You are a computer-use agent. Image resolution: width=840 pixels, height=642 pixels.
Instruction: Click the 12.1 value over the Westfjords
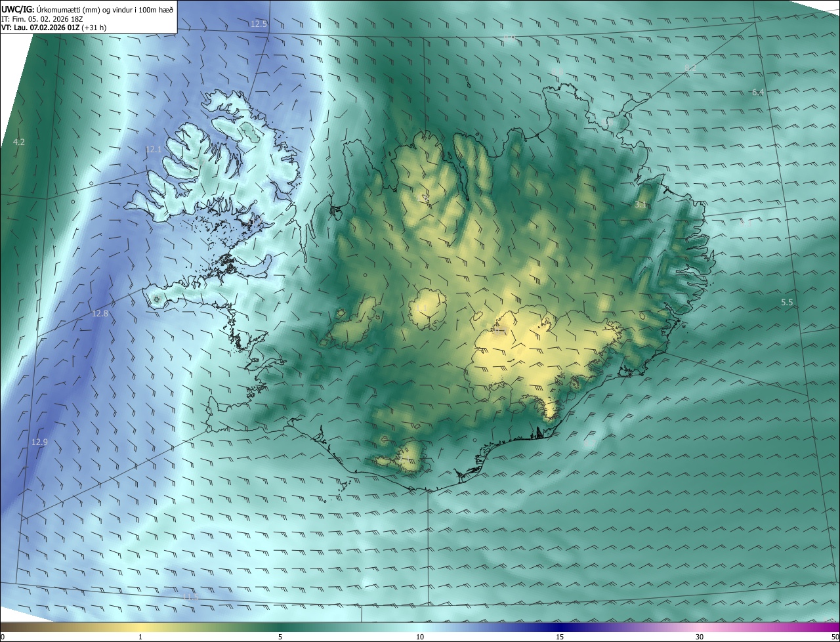[x=154, y=150]
